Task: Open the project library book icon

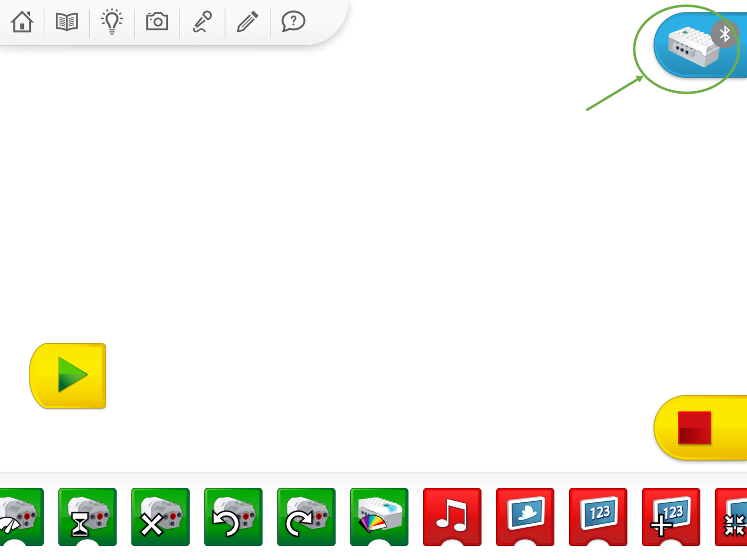Action: point(67,22)
